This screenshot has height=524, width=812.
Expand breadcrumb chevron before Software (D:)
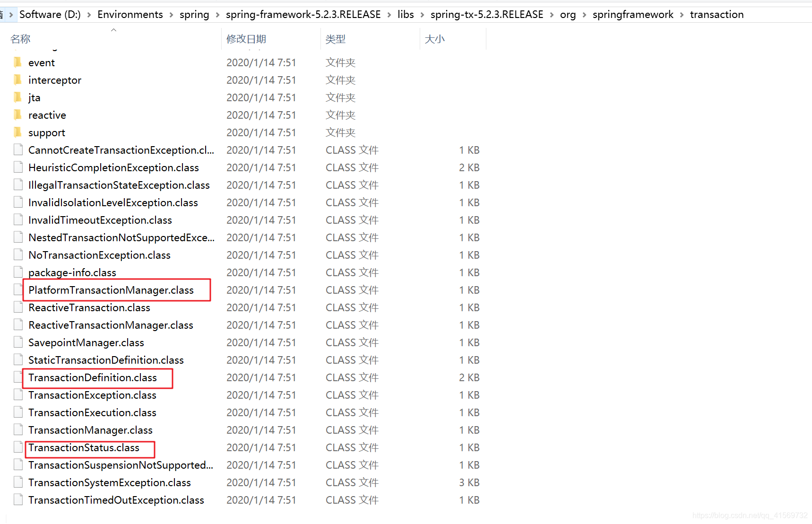point(11,15)
